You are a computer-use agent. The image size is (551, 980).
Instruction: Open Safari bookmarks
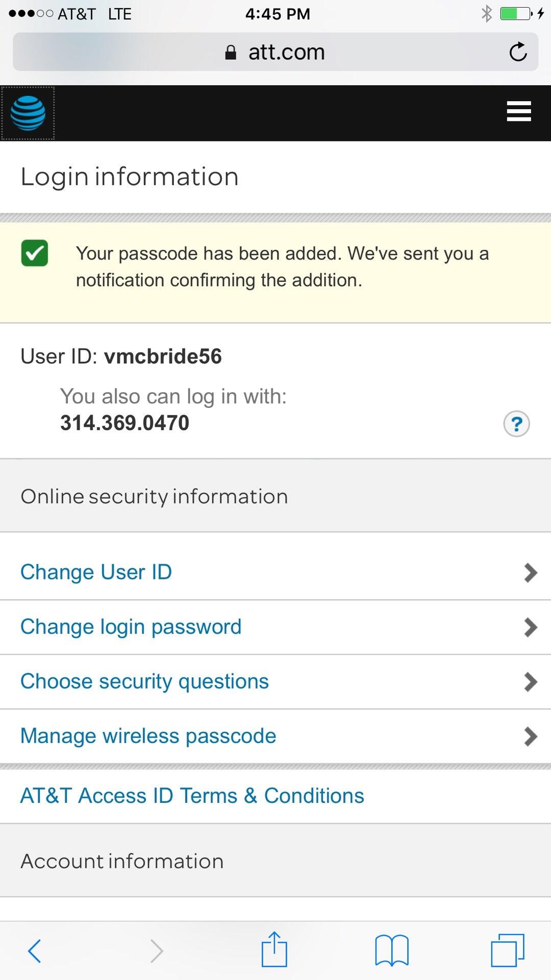click(x=391, y=950)
